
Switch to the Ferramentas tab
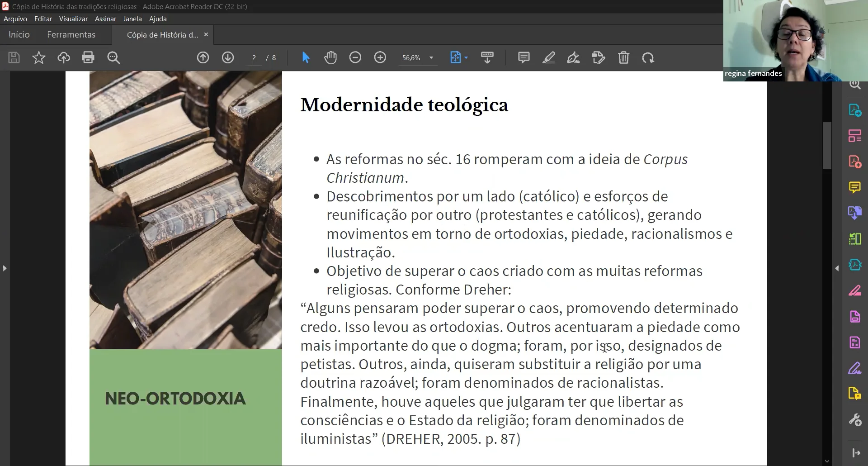(72, 34)
